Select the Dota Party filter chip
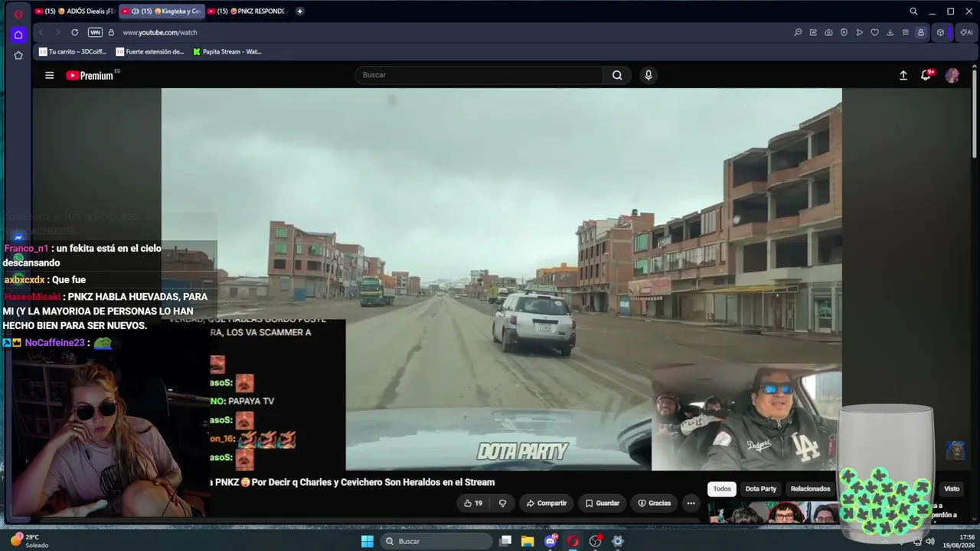 [761, 488]
